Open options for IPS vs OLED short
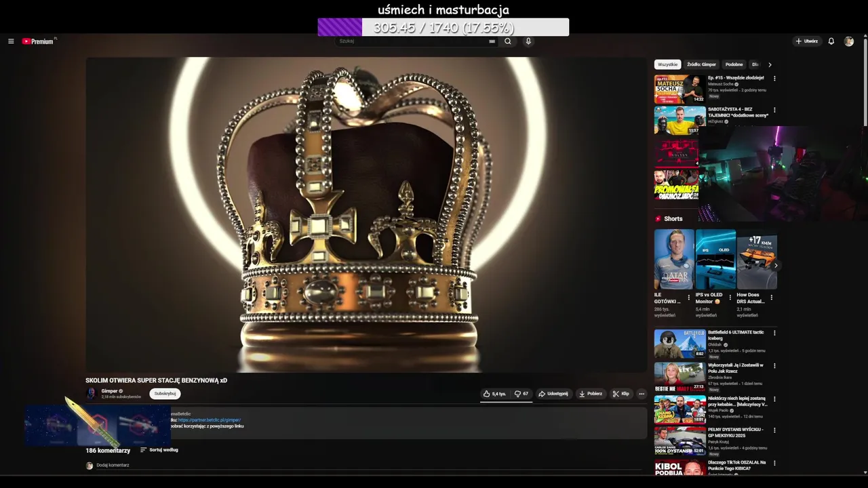Image resolution: width=868 pixels, height=488 pixels. point(730,297)
